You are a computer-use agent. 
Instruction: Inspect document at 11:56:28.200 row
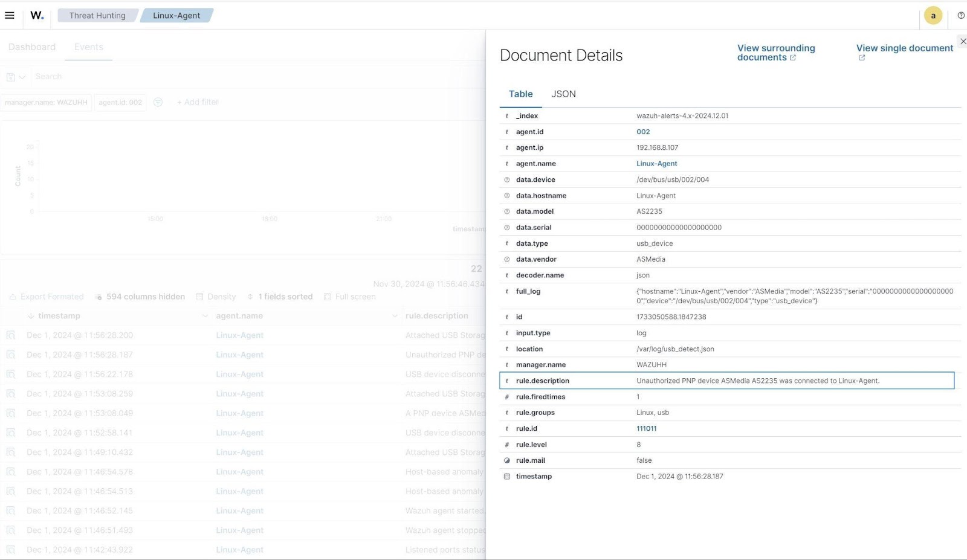(x=10, y=335)
